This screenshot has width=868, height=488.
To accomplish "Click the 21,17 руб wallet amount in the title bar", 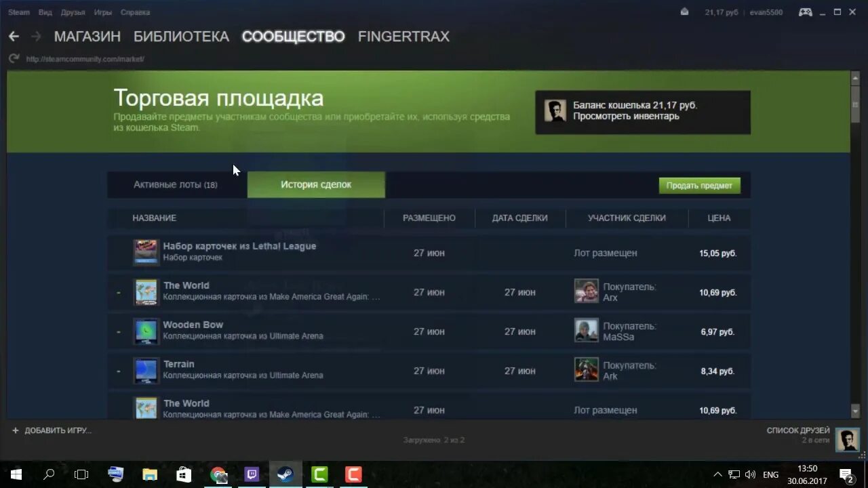I will coord(721,12).
